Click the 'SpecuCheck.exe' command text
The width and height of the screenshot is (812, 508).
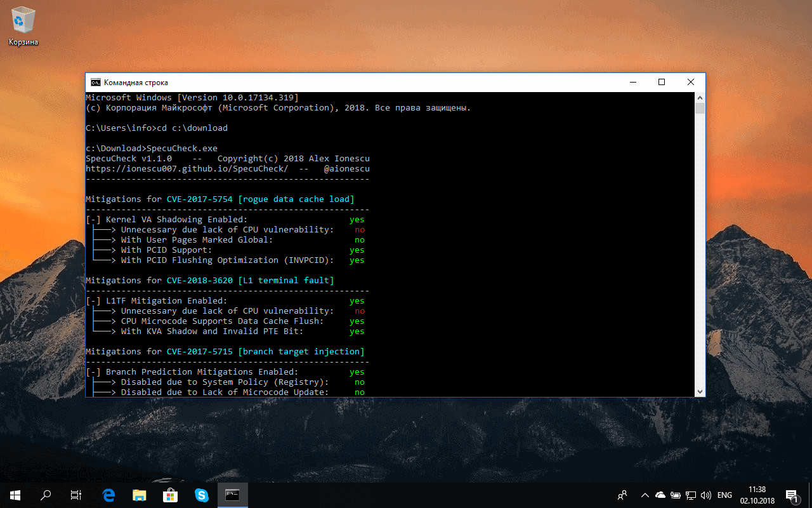click(x=182, y=149)
